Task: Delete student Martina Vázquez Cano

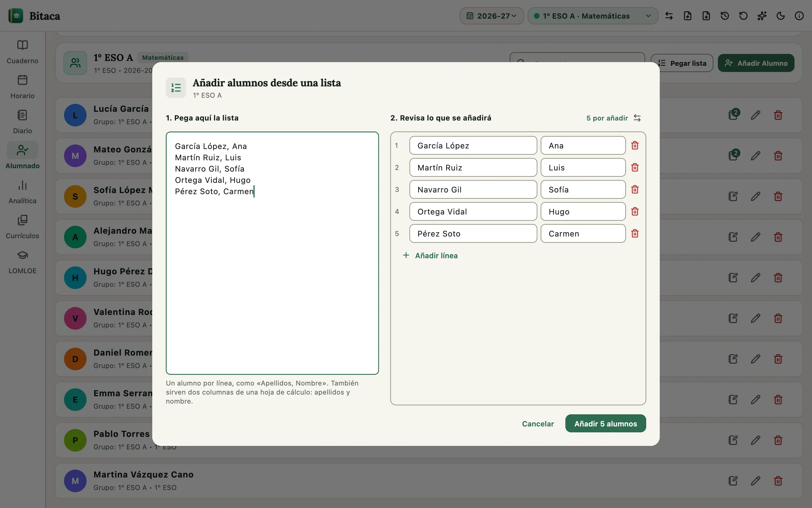Action: [x=778, y=481]
